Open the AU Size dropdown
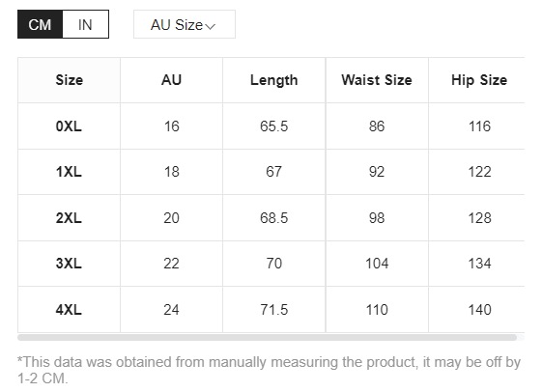 185,24
